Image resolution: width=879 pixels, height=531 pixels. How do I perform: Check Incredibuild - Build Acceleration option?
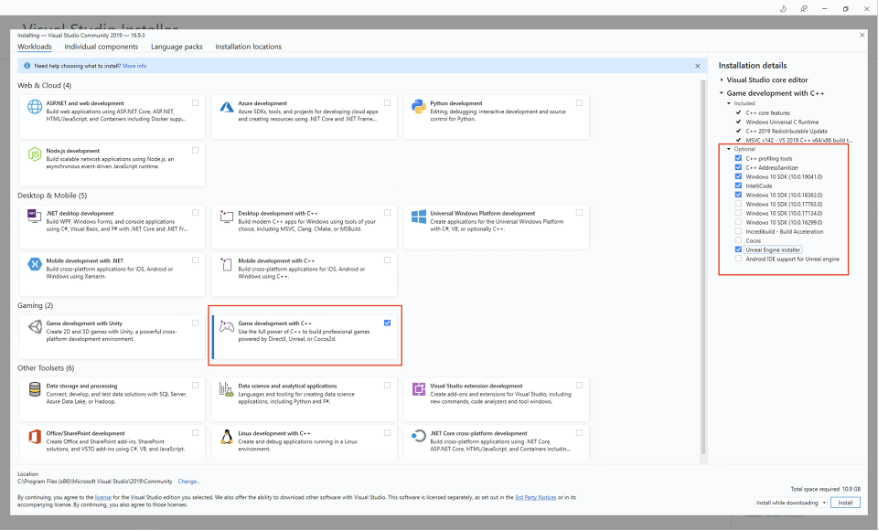(738, 231)
